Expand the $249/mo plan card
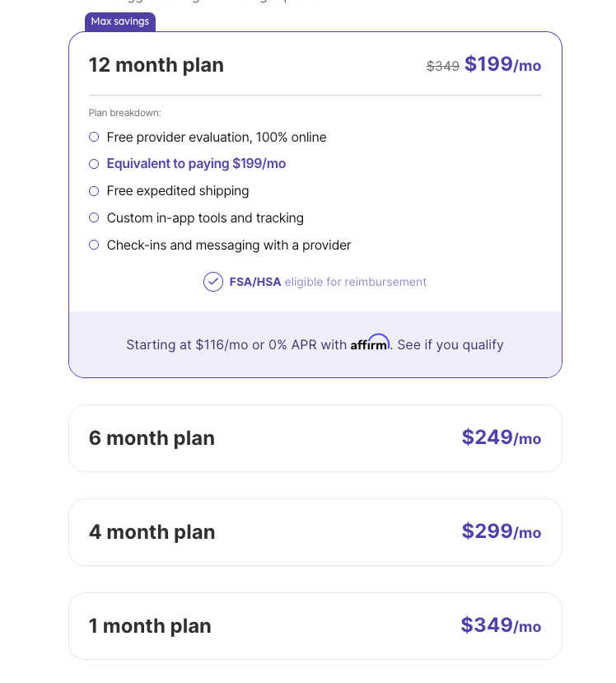The height and width of the screenshot is (683, 616). coord(501,437)
